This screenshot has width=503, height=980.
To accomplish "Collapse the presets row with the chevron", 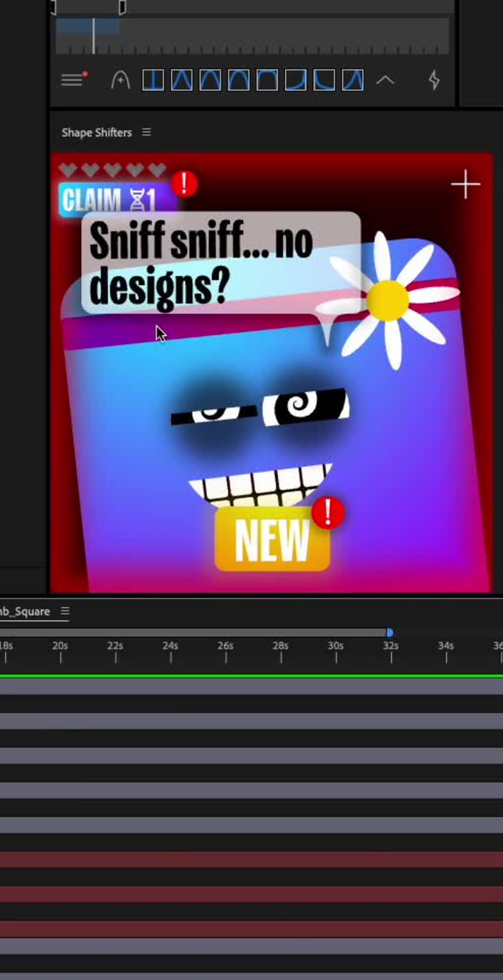I will (386, 80).
